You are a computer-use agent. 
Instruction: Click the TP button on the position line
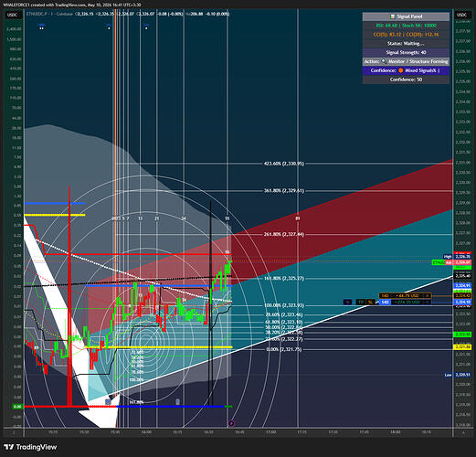pyautogui.click(x=361, y=303)
